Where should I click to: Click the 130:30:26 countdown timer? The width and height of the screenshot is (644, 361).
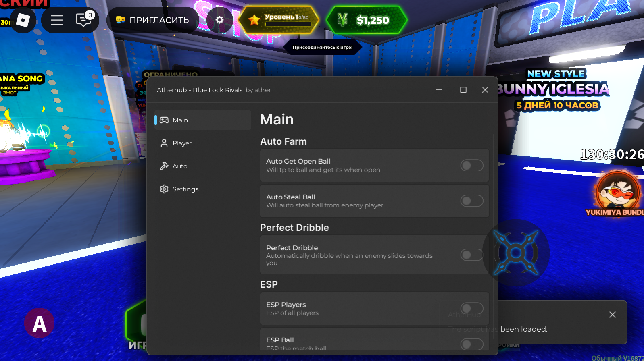[612, 154]
